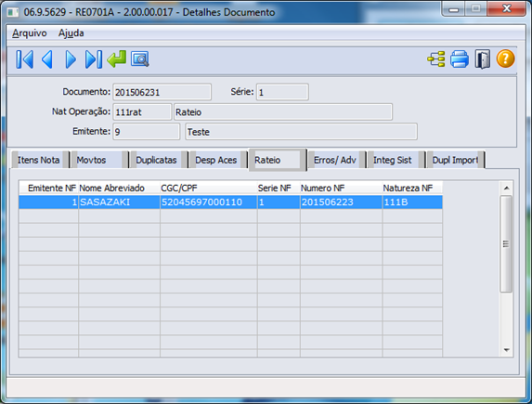532x404 pixels.
Task: Go to previous record arrow
Action: tap(47, 59)
